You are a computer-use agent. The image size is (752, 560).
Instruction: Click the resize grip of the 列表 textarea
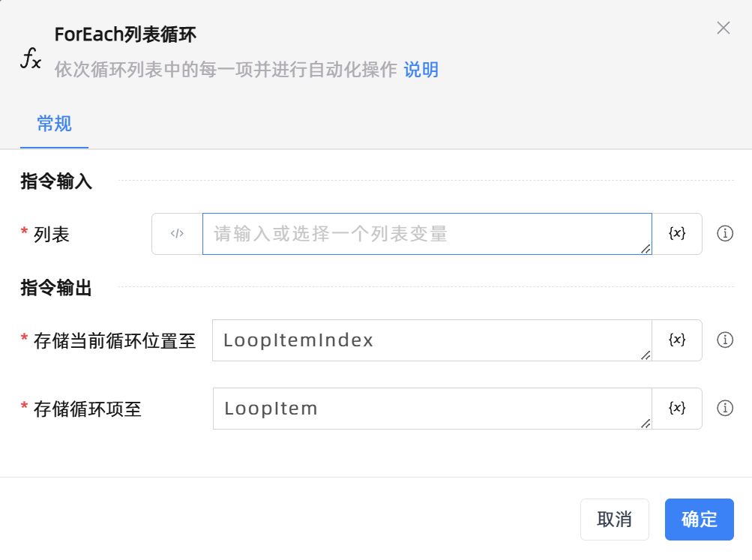(646, 250)
